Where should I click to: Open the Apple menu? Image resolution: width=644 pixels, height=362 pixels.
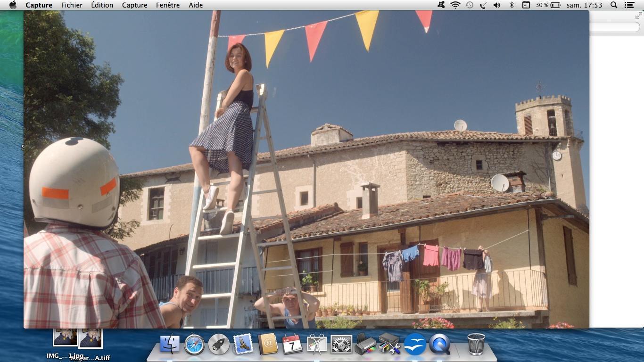pos(13,5)
